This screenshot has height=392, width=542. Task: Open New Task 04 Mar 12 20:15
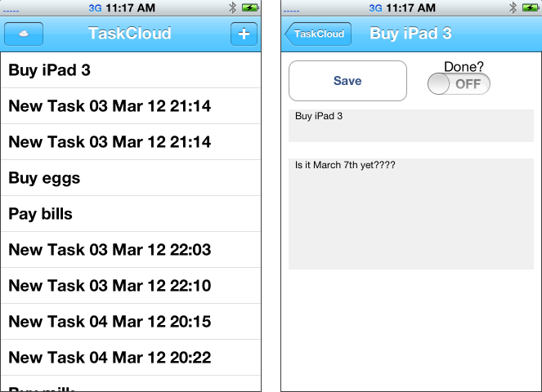point(131,322)
